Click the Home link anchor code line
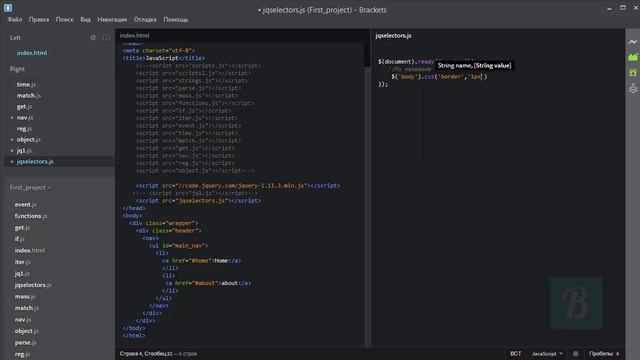The width and height of the screenshot is (640, 360). coord(201,261)
